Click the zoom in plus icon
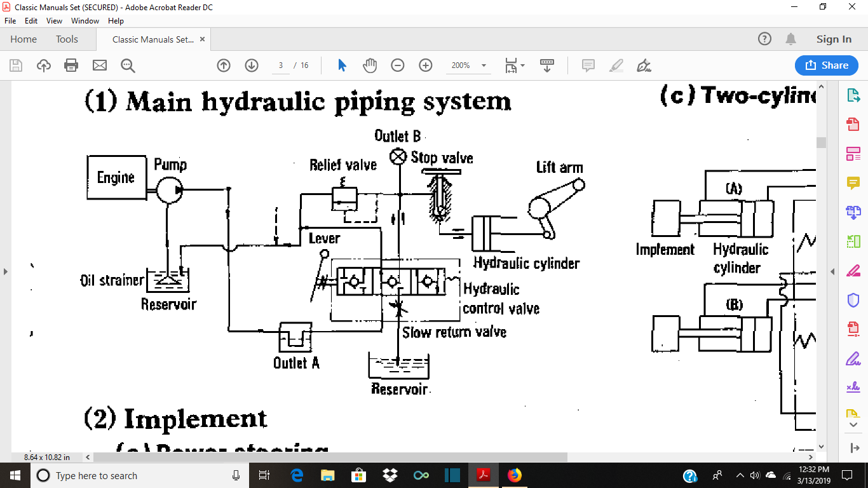 click(426, 65)
